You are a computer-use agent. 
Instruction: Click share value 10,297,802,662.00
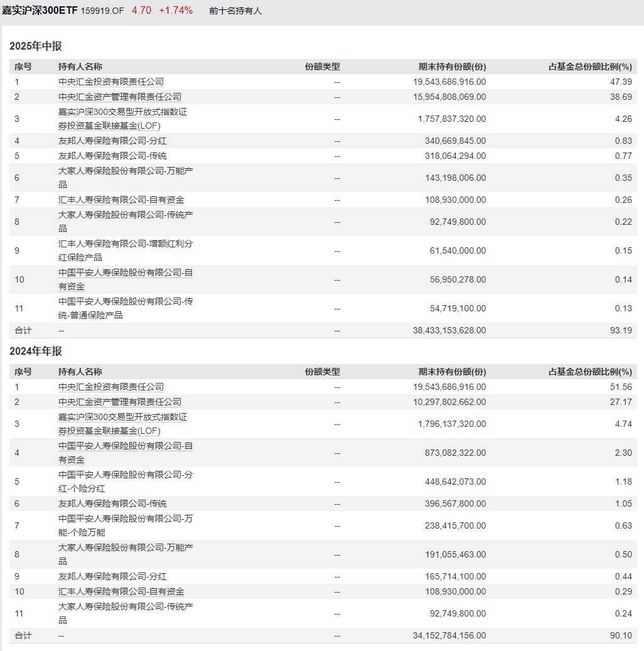pos(449,402)
